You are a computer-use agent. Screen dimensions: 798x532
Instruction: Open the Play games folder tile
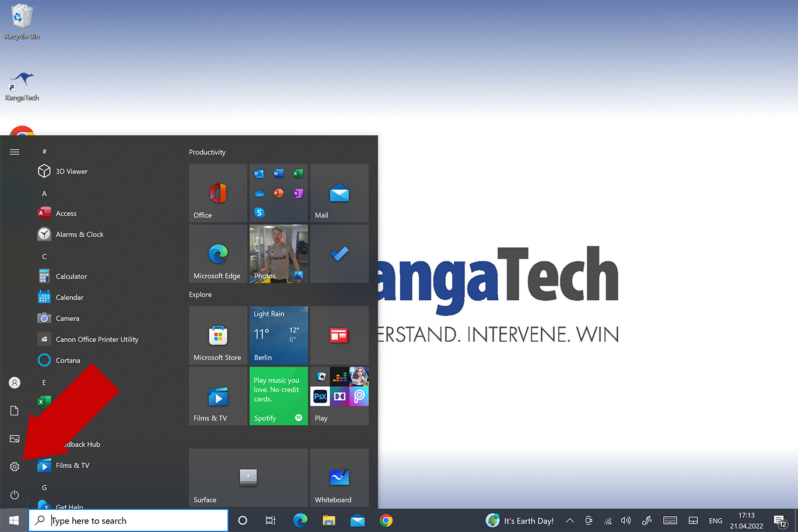point(339,396)
